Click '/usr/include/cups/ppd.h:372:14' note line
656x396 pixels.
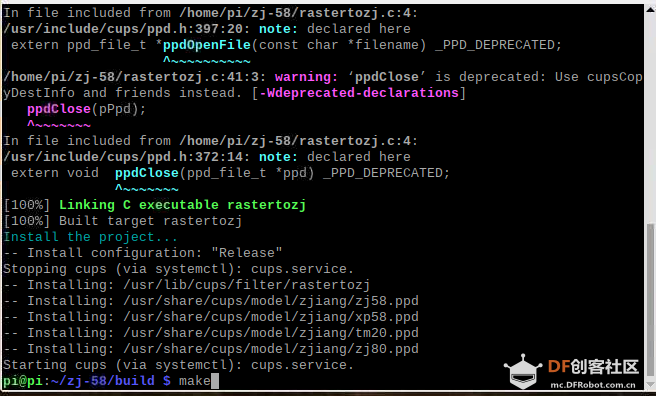click(x=207, y=157)
